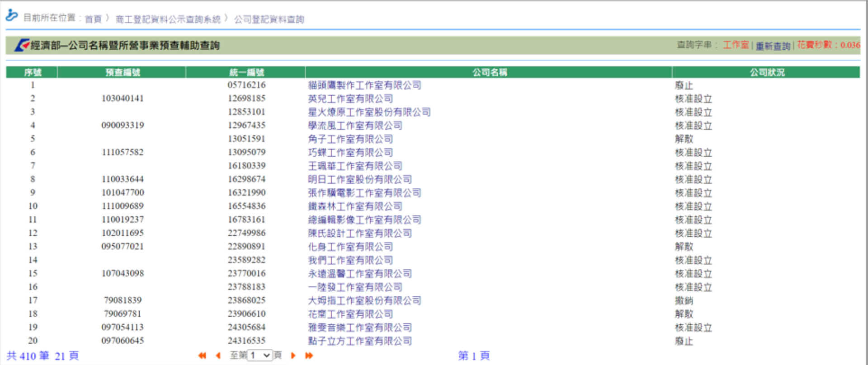Open 花霈工作室有限公司 link
The height and width of the screenshot is (365, 868).
click(x=350, y=314)
